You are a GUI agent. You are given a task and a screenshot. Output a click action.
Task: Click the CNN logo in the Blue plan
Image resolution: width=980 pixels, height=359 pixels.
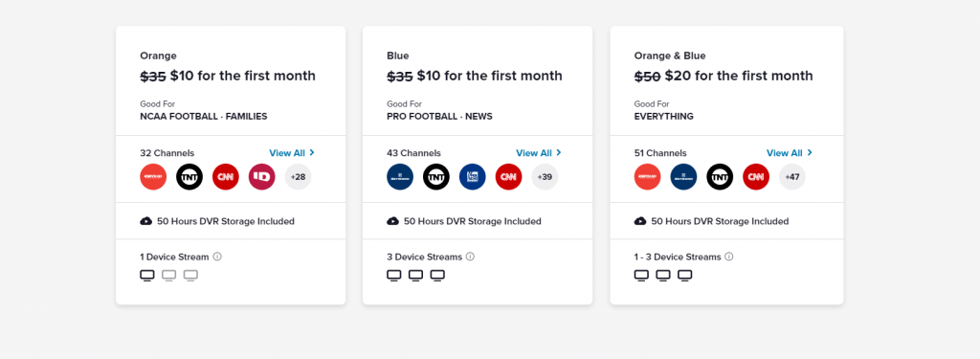click(509, 177)
